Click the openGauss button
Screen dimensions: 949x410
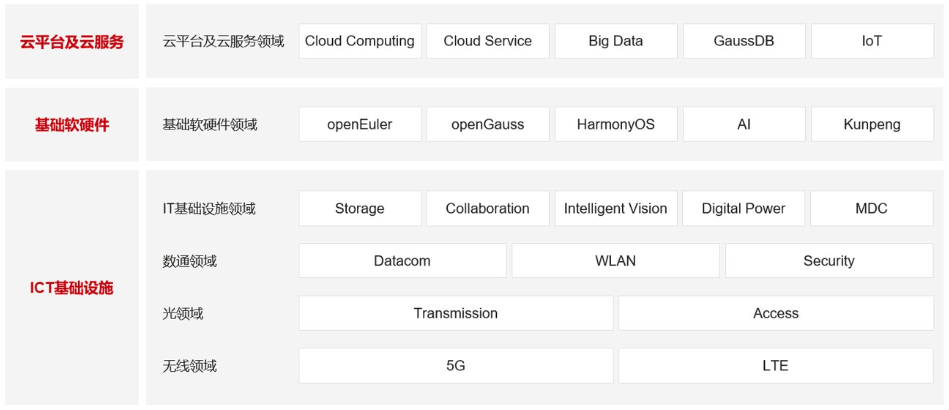488,125
